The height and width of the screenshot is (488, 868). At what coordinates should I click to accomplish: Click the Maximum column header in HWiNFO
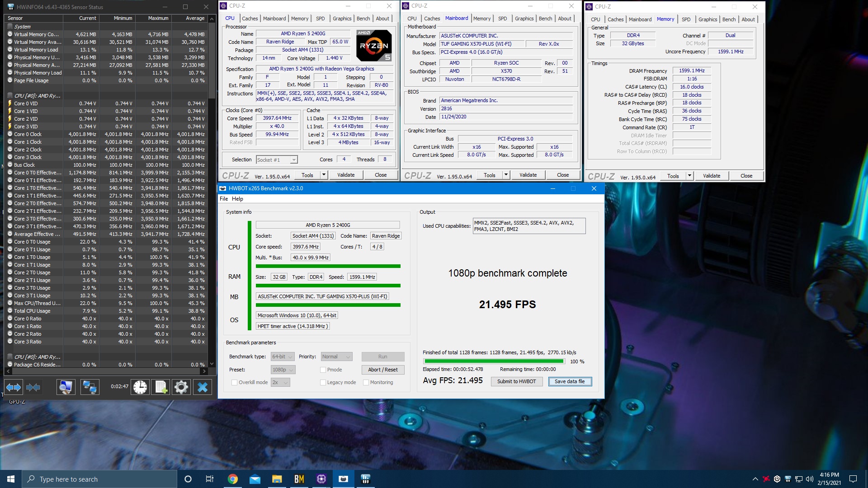click(x=153, y=18)
